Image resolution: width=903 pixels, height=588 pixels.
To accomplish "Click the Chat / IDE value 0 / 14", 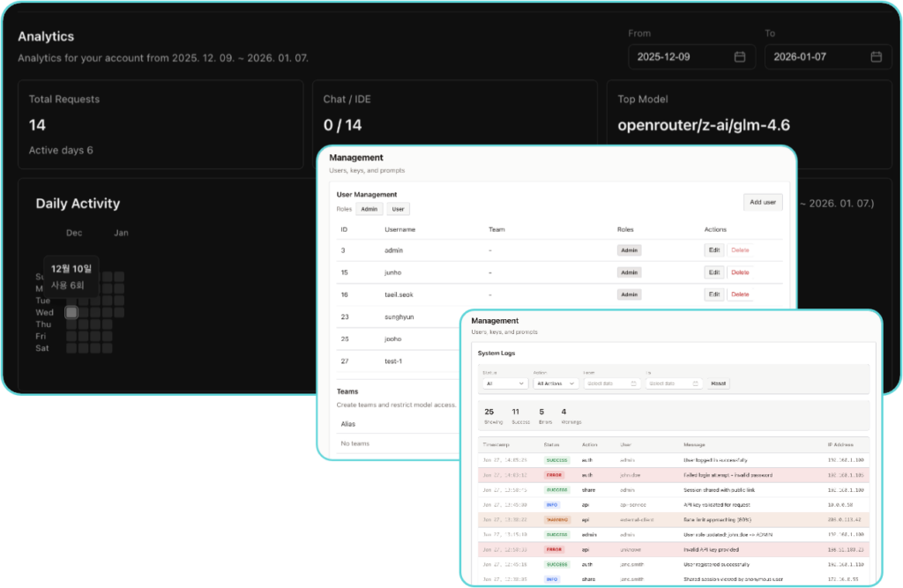I will click(x=343, y=125).
